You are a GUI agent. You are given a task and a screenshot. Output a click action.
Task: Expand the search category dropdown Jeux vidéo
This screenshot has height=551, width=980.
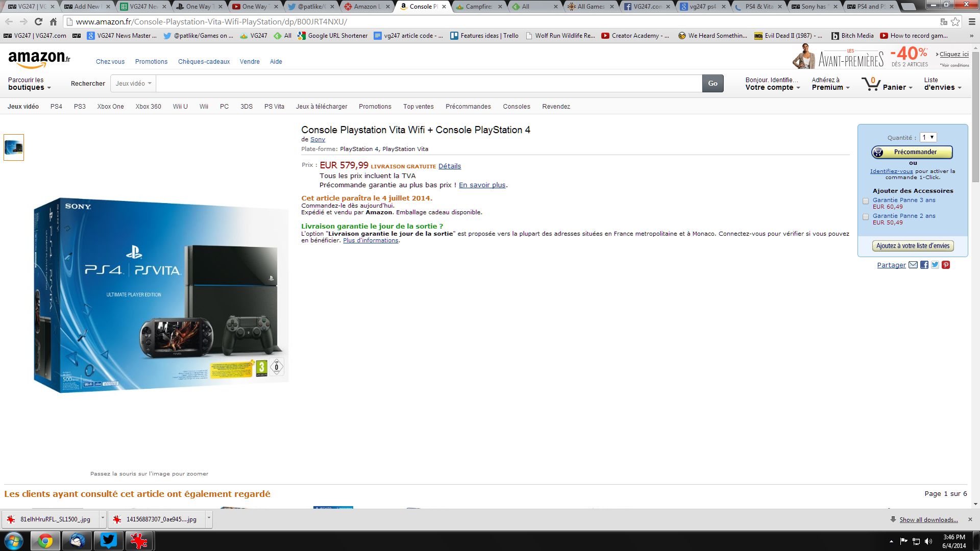(132, 83)
